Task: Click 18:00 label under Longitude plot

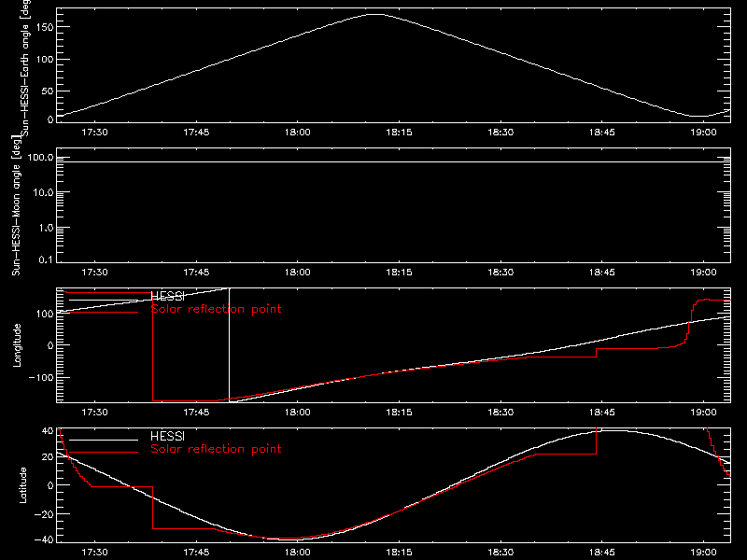Action: tap(298, 413)
